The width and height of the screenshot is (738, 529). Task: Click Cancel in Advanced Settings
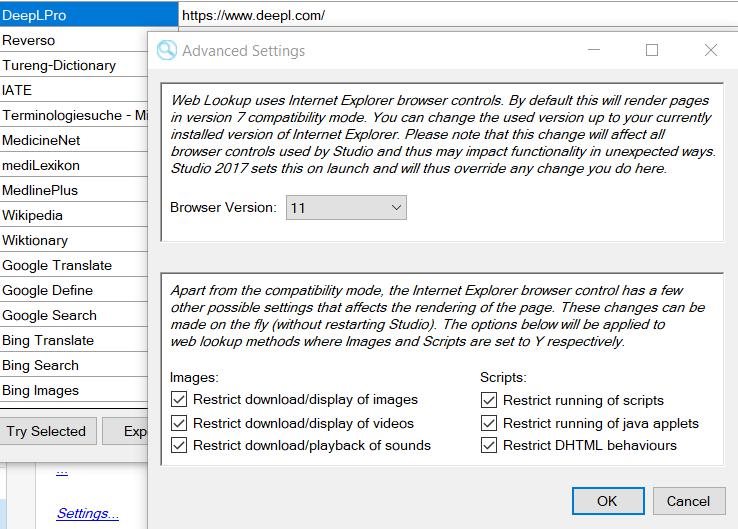point(689,501)
